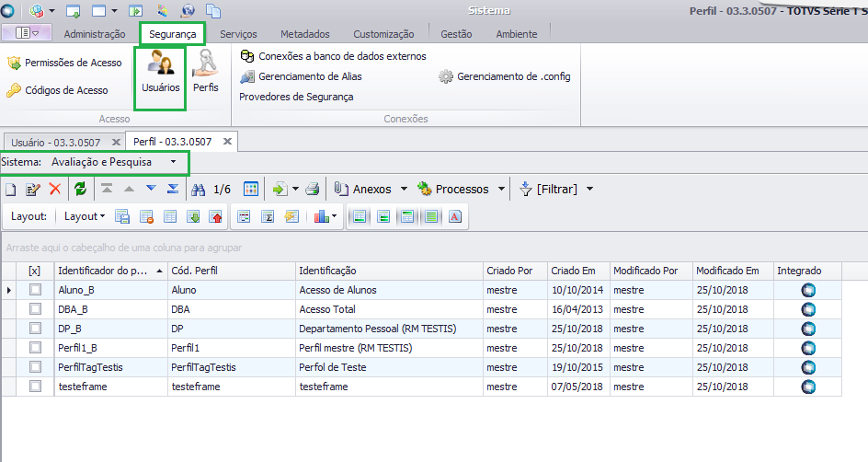Open the Gestão ribbon tab

[456, 34]
